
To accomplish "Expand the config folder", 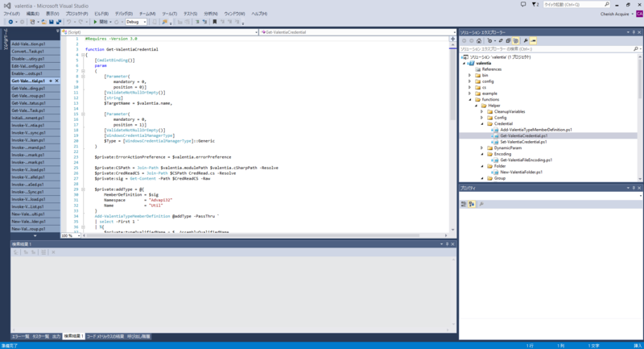I will coord(470,81).
